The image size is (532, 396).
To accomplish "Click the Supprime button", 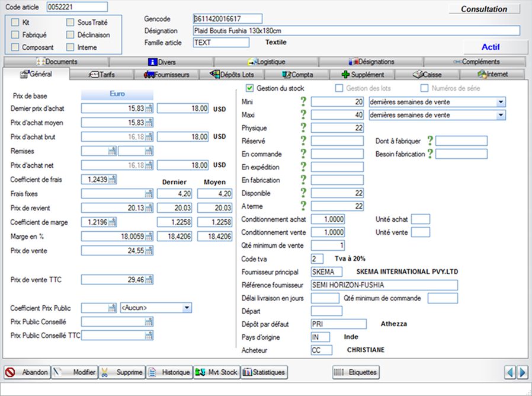I will pyautogui.click(x=122, y=372).
